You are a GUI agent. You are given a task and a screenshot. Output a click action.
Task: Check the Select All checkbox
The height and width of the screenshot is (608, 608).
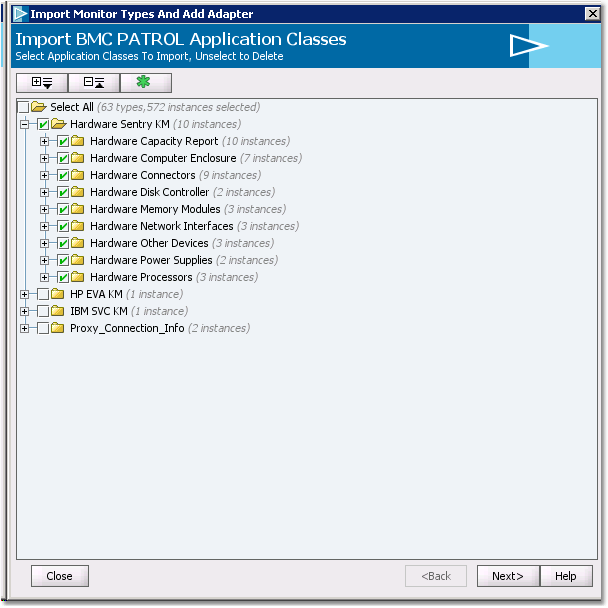(23, 107)
